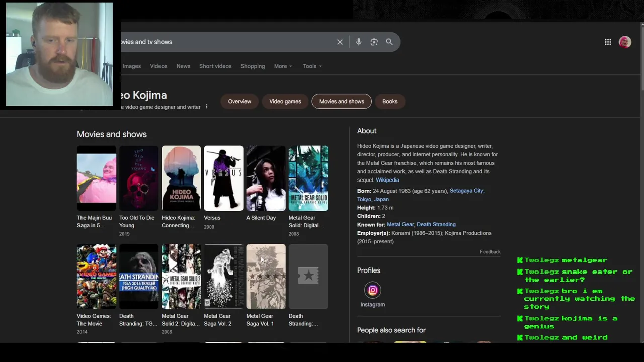Expand the Tools dropdown

coord(312,66)
